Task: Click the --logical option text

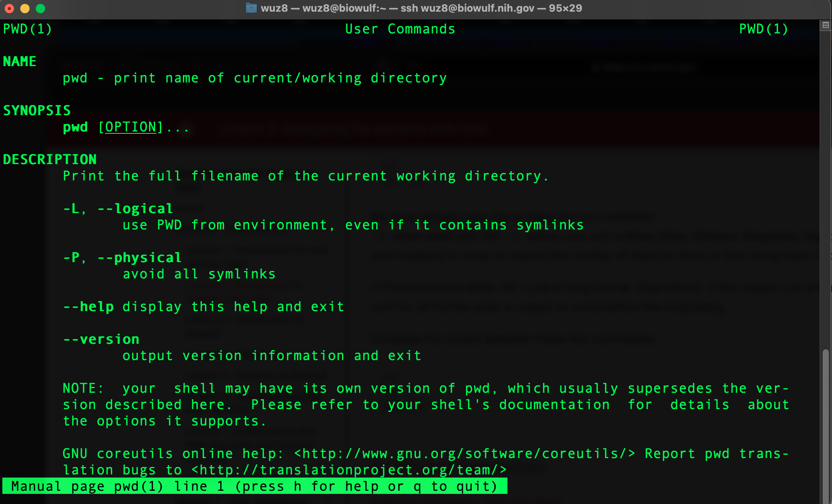Action: [x=135, y=209]
